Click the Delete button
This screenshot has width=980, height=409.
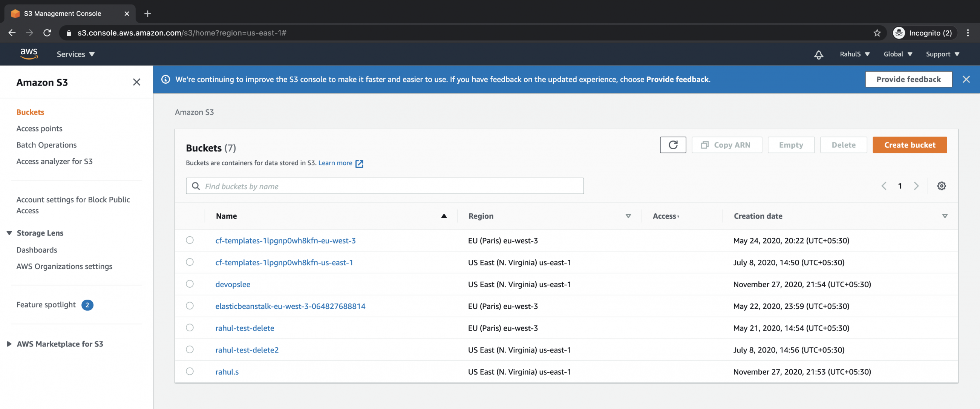843,145
